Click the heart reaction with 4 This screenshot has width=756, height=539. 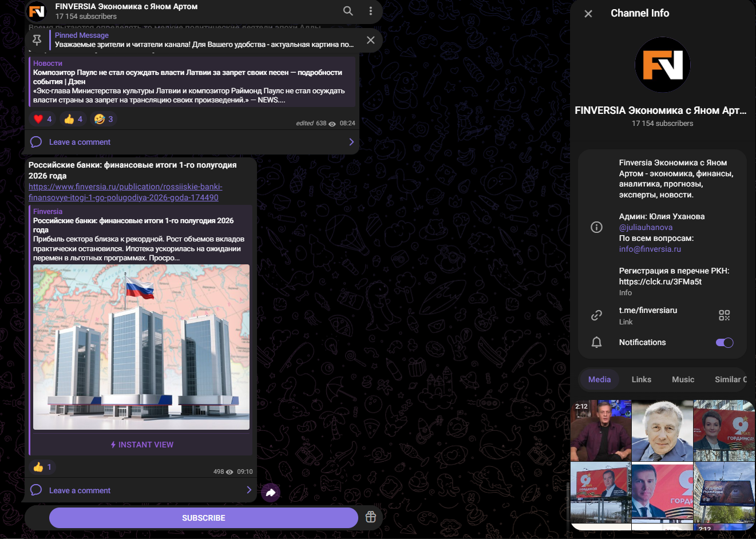43,119
